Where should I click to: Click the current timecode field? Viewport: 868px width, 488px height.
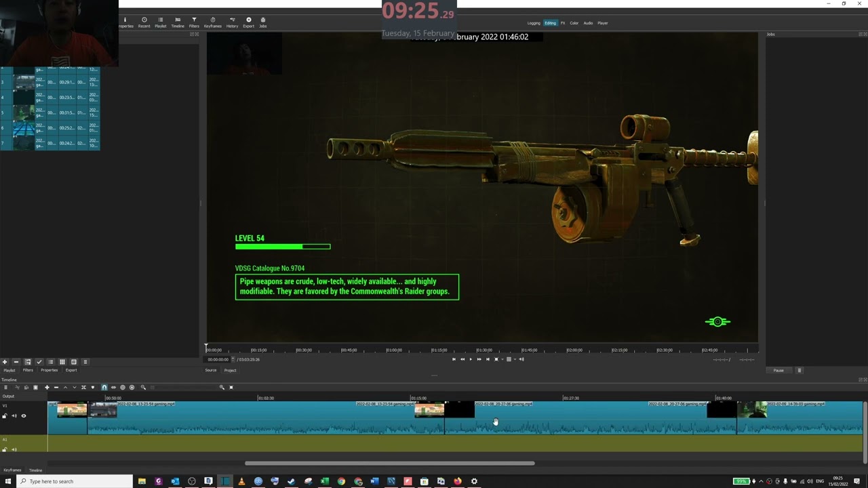coord(218,359)
